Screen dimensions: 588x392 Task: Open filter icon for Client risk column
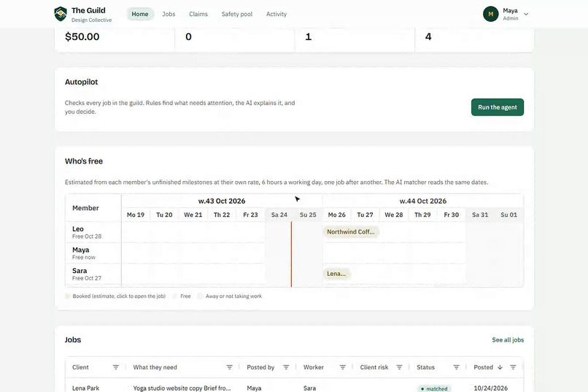399,367
